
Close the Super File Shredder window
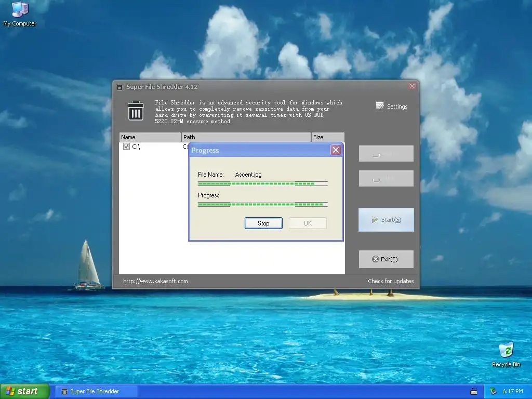tap(412, 86)
